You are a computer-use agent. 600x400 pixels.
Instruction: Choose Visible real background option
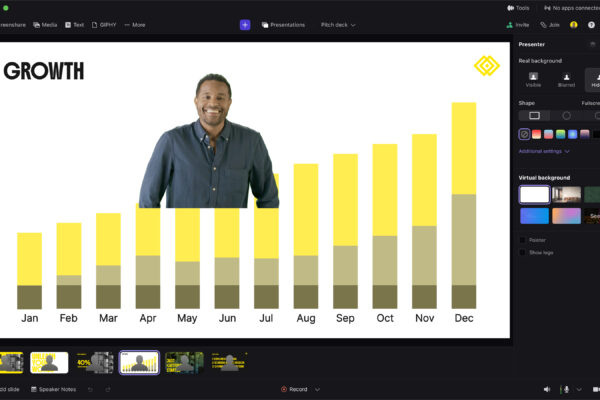tap(533, 79)
